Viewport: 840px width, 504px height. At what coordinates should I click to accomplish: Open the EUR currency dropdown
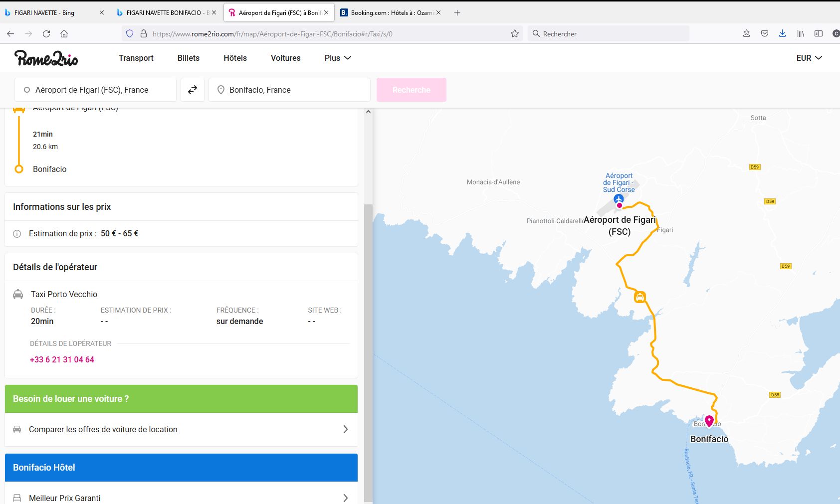[x=809, y=58]
